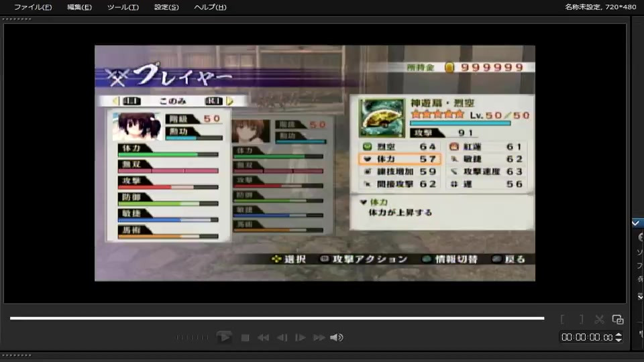Open the ファイル(F) menu
Screen dimensions: 644x362
point(33,7)
